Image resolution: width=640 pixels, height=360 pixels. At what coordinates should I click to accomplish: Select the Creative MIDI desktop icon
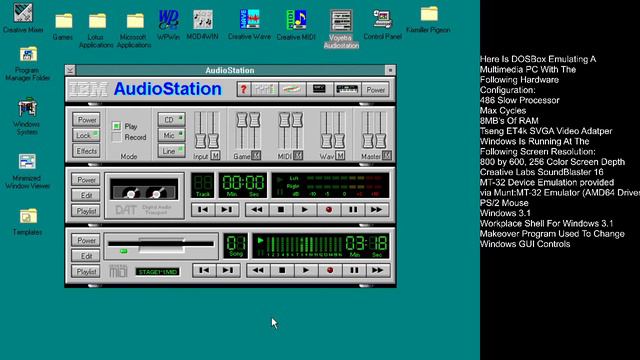tap(296, 24)
